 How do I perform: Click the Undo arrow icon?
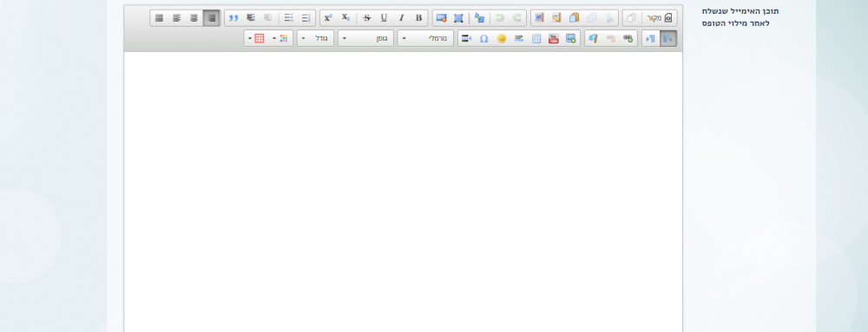pos(517,17)
